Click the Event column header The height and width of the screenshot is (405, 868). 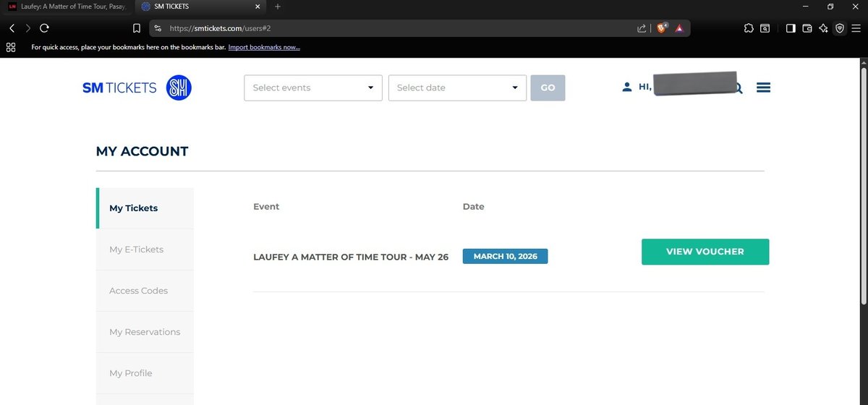[x=266, y=206]
